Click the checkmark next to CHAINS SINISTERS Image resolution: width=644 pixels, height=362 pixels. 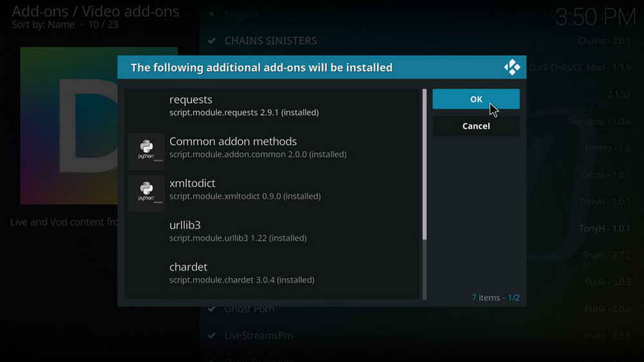[211, 41]
